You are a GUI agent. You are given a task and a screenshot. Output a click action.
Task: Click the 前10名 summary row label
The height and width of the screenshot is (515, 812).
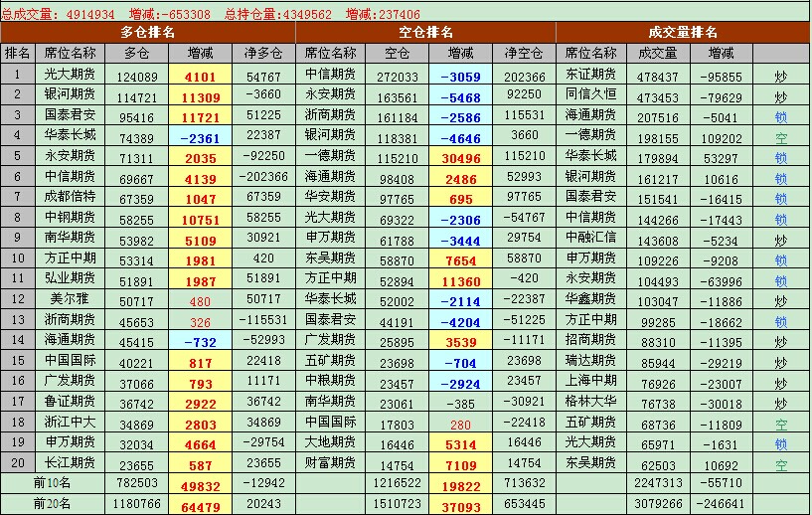tap(52, 483)
